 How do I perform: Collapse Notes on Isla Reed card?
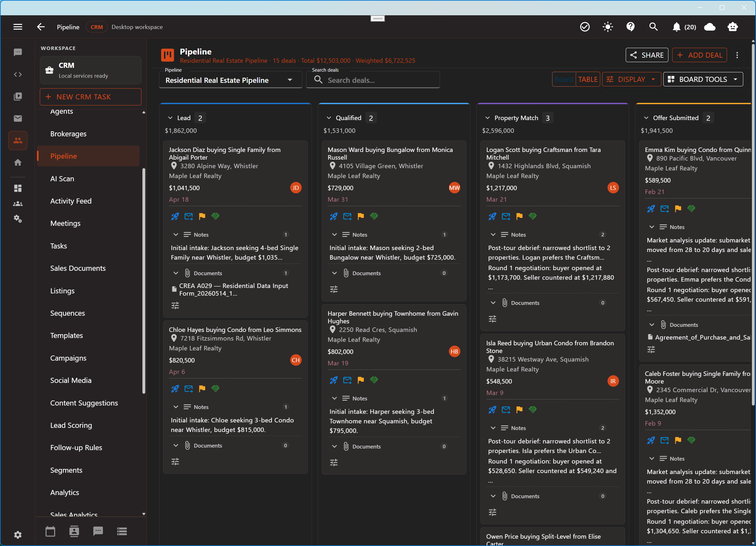tap(493, 428)
